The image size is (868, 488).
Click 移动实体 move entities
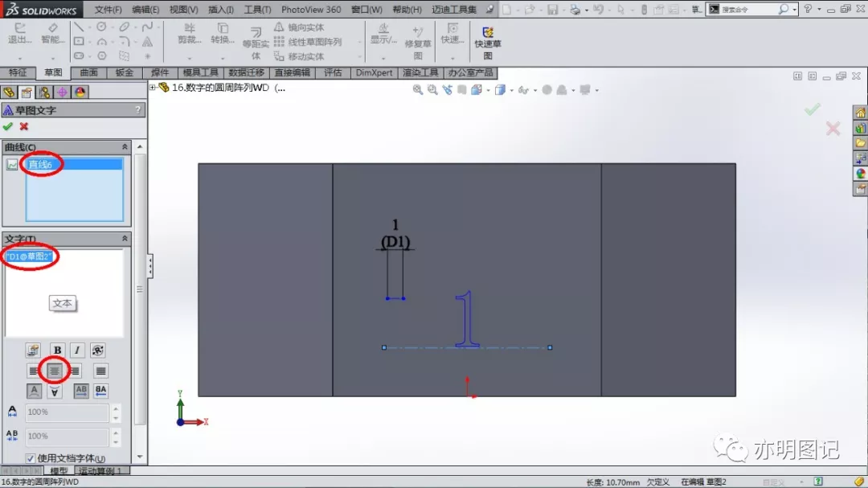pos(300,56)
